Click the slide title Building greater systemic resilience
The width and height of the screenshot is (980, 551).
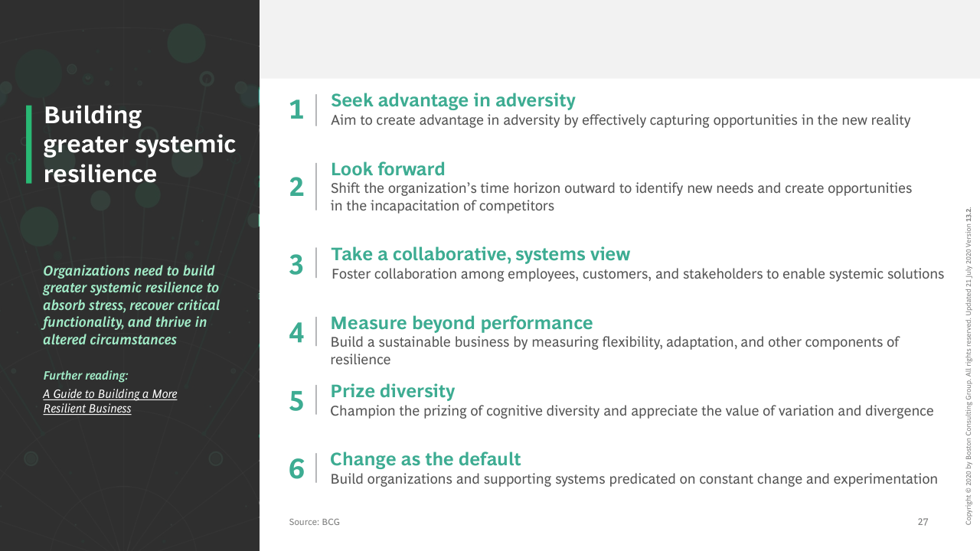[x=139, y=145]
